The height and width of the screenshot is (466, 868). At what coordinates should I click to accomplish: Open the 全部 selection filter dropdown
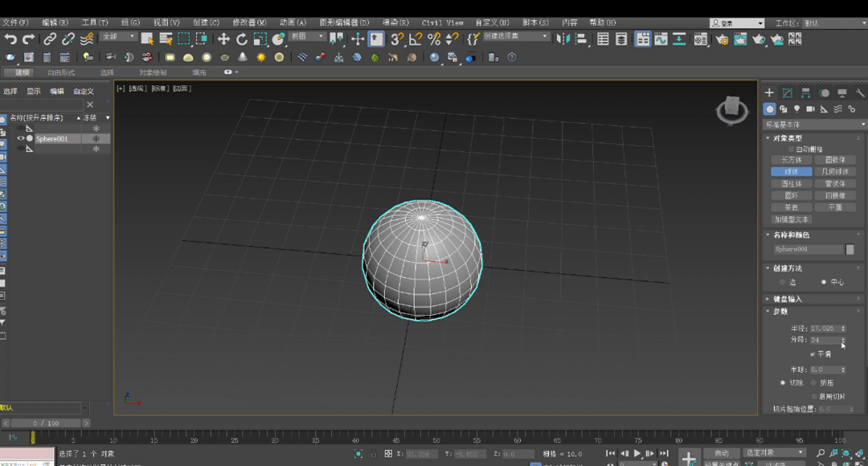coord(118,37)
